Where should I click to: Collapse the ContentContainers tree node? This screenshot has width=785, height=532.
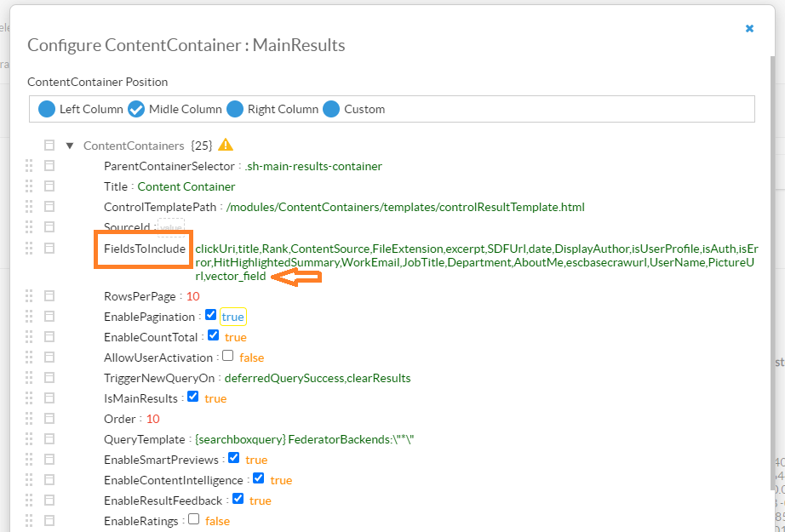(70, 146)
